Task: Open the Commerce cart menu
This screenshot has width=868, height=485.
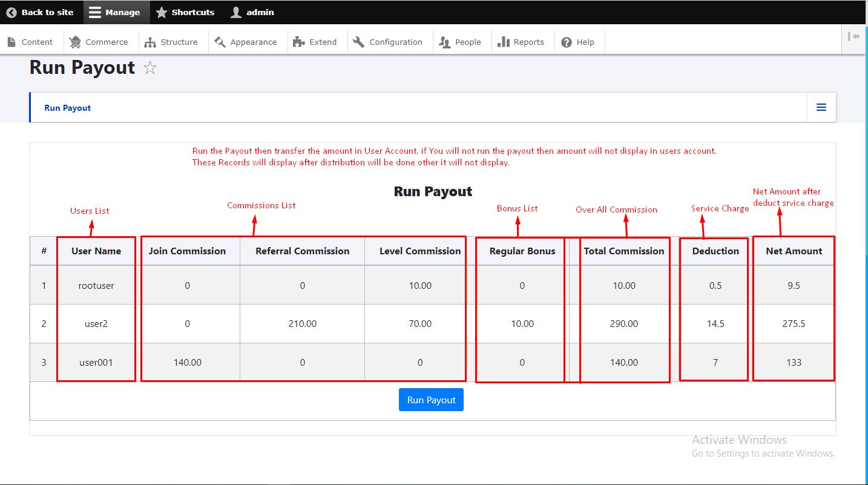Action: (x=99, y=42)
